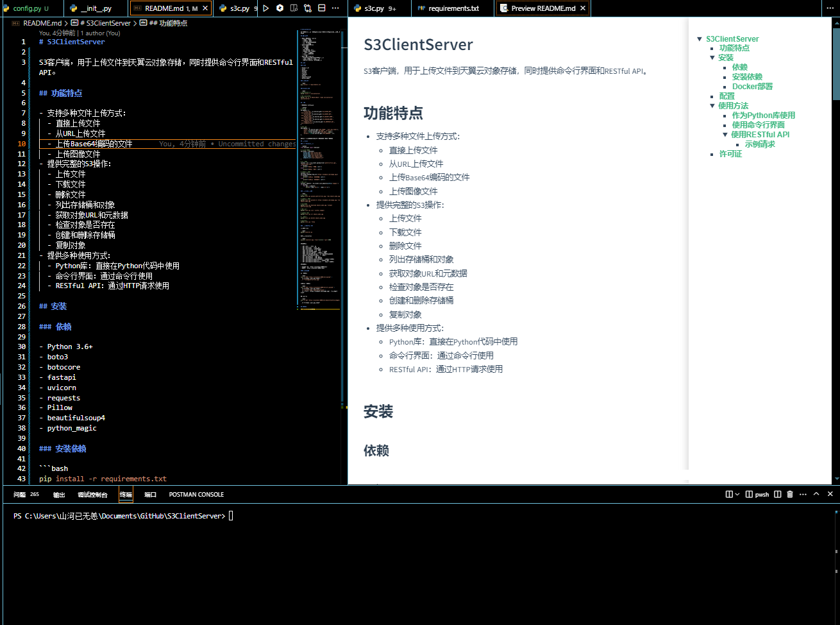This screenshot has height=625, width=840.
Task: Click # S3ClientServer in the breadcrumb
Action: (105, 23)
